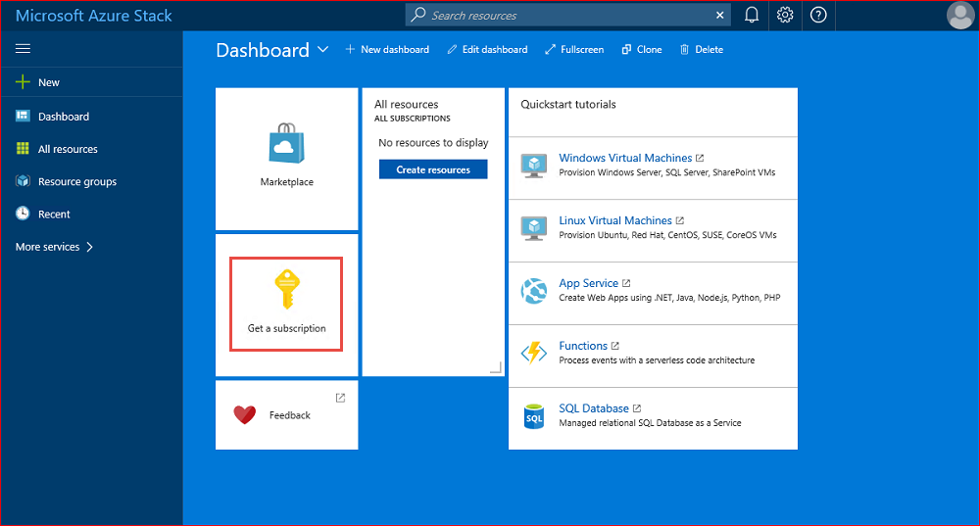Click the Resource groups cube icon
The height and width of the screenshot is (526, 980).
click(x=23, y=181)
